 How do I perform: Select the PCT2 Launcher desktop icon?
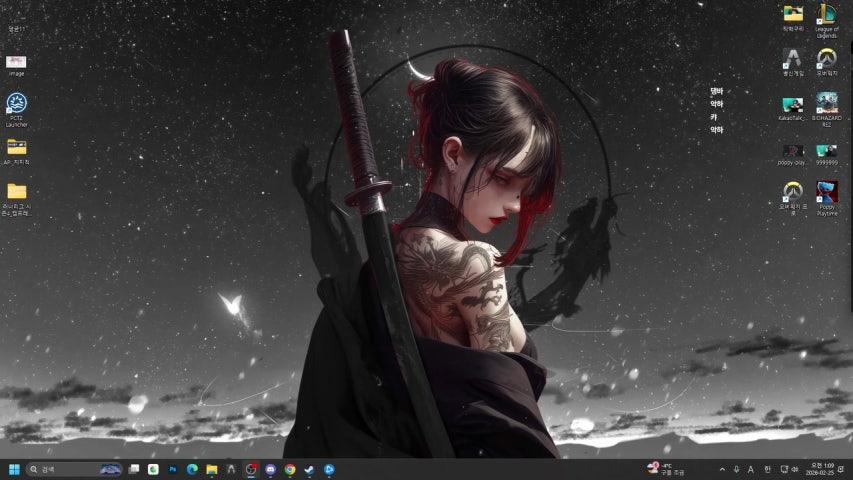click(x=16, y=110)
